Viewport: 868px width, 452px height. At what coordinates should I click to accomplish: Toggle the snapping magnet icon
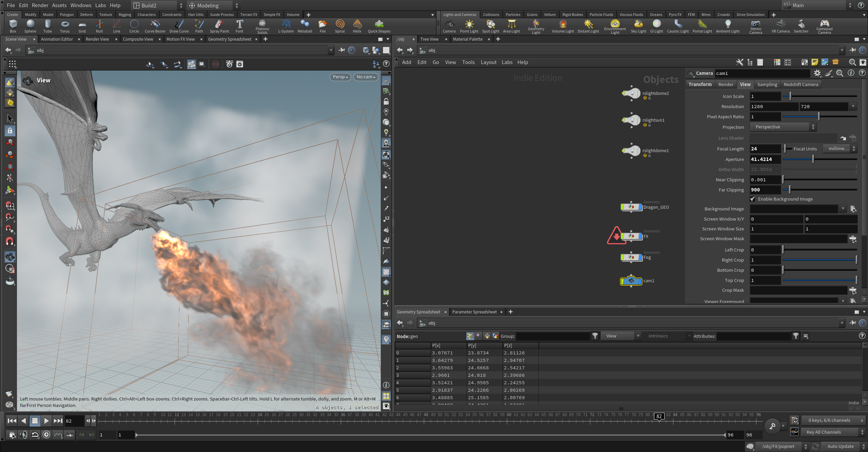pyautogui.click(x=10, y=242)
